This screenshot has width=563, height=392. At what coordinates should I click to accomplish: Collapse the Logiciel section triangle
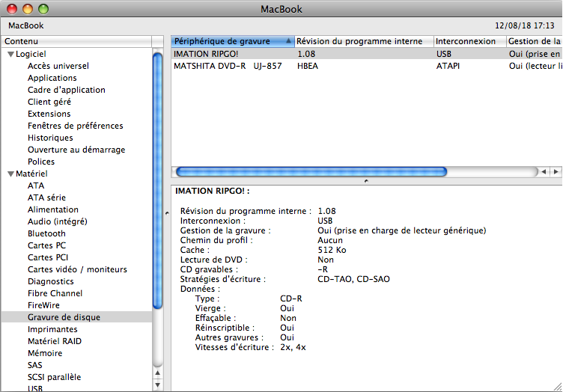click(10, 55)
